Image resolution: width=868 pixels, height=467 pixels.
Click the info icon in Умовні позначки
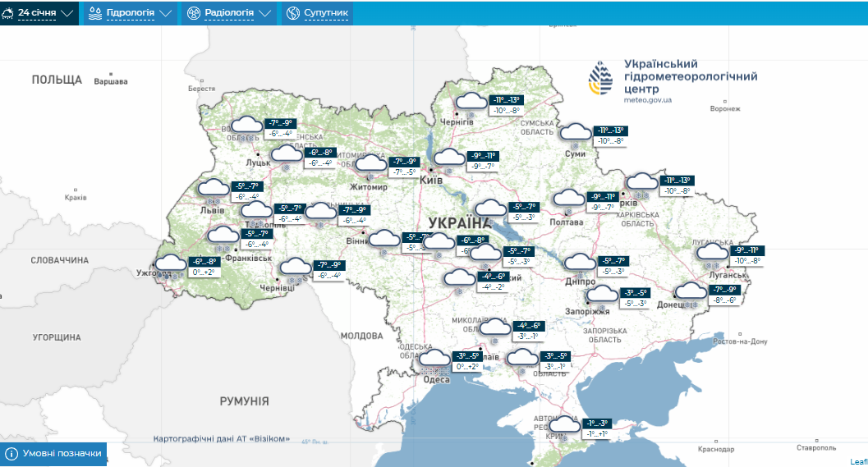tap(11, 454)
